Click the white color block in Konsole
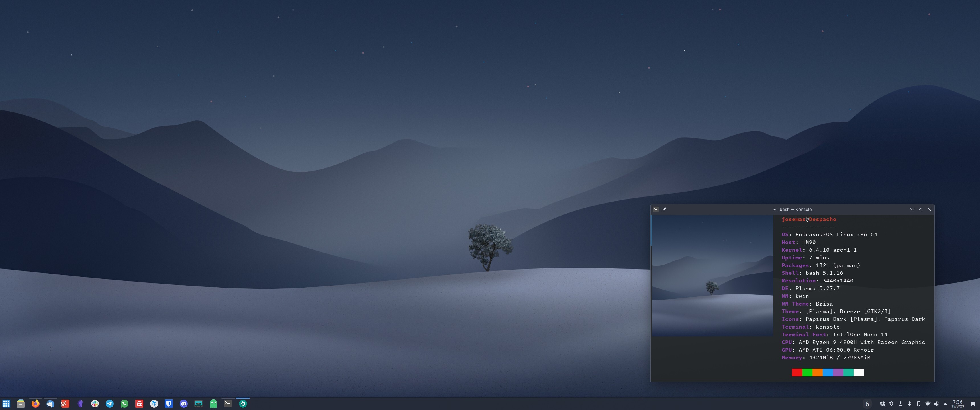980x410 pixels. coord(859,372)
